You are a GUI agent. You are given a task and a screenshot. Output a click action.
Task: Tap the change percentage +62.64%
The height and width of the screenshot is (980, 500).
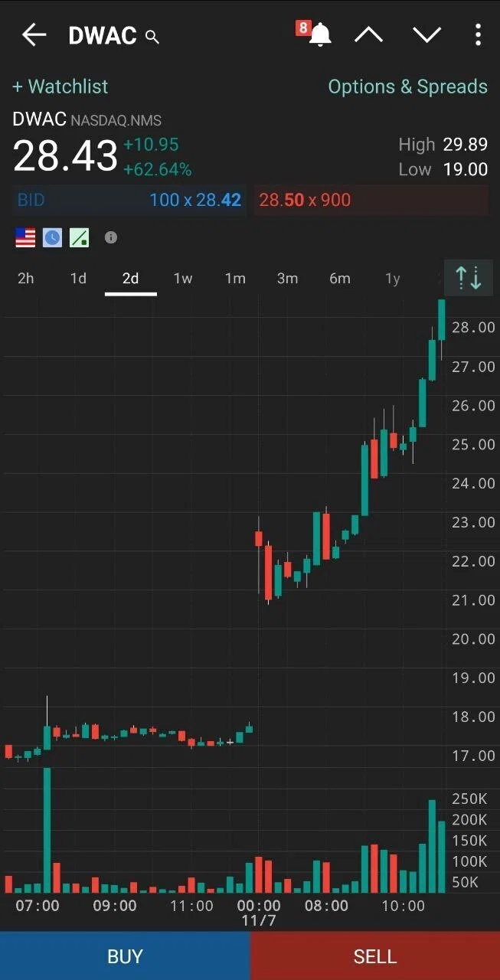click(x=158, y=169)
